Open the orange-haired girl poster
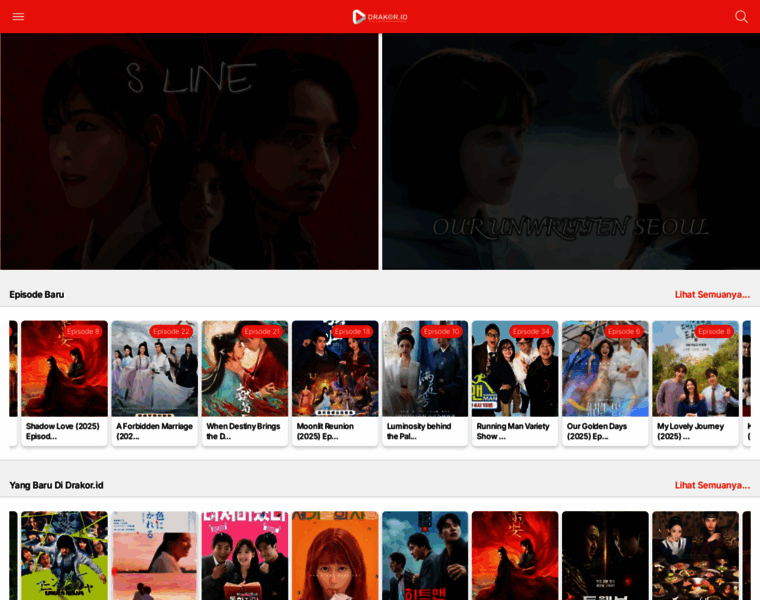This screenshot has height=600, width=760. coord(335,555)
